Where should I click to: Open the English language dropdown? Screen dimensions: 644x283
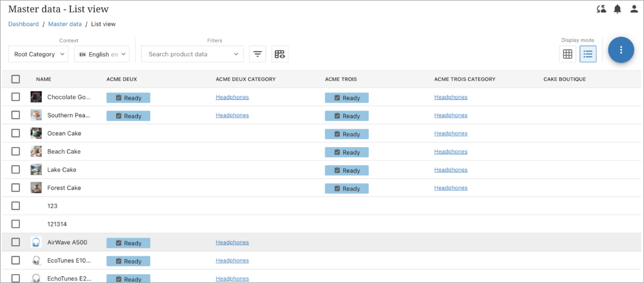102,54
